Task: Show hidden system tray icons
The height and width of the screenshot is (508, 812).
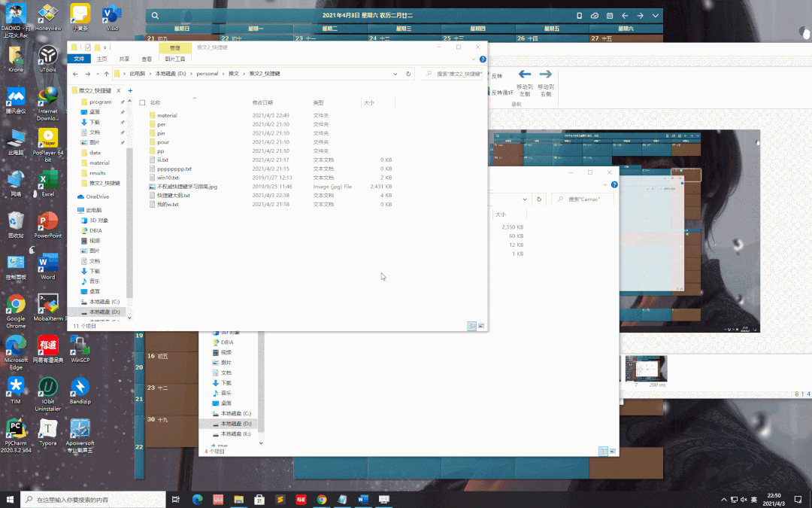Action: click(x=723, y=500)
